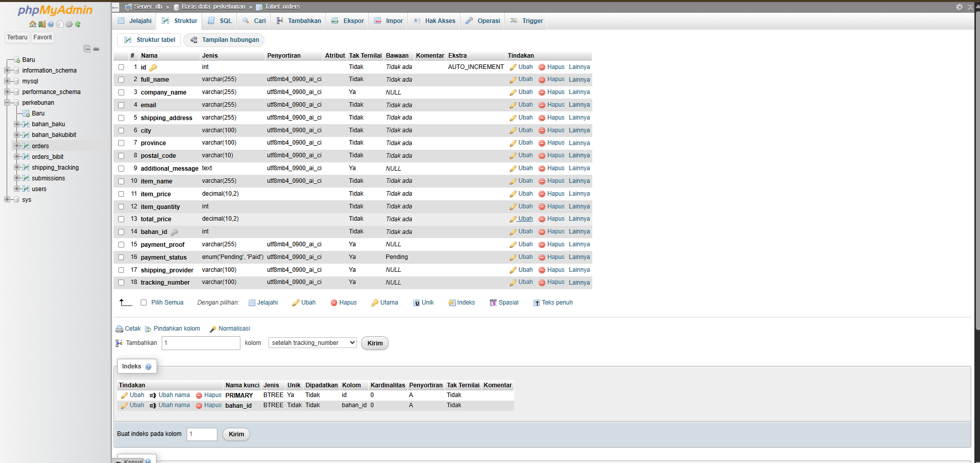This screenshot has width=980, height=463.
Task: Select the item_price row checkbox
Action: [x=121, y=194]
